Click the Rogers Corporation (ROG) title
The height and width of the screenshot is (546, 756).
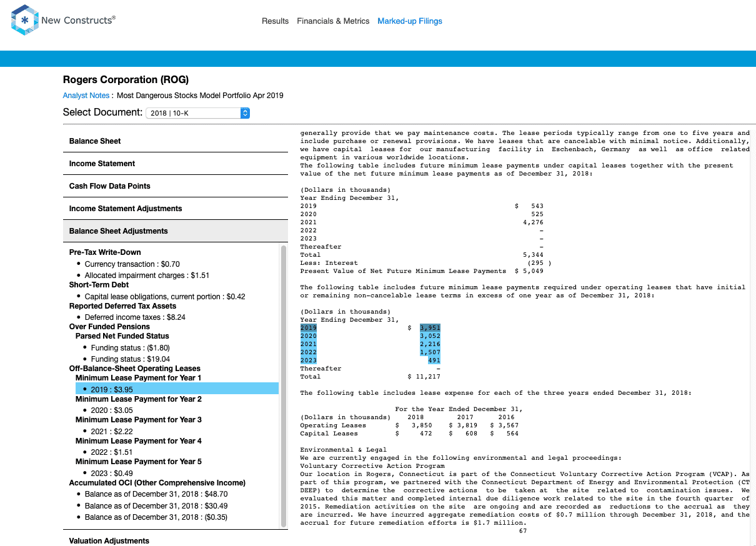126,79
